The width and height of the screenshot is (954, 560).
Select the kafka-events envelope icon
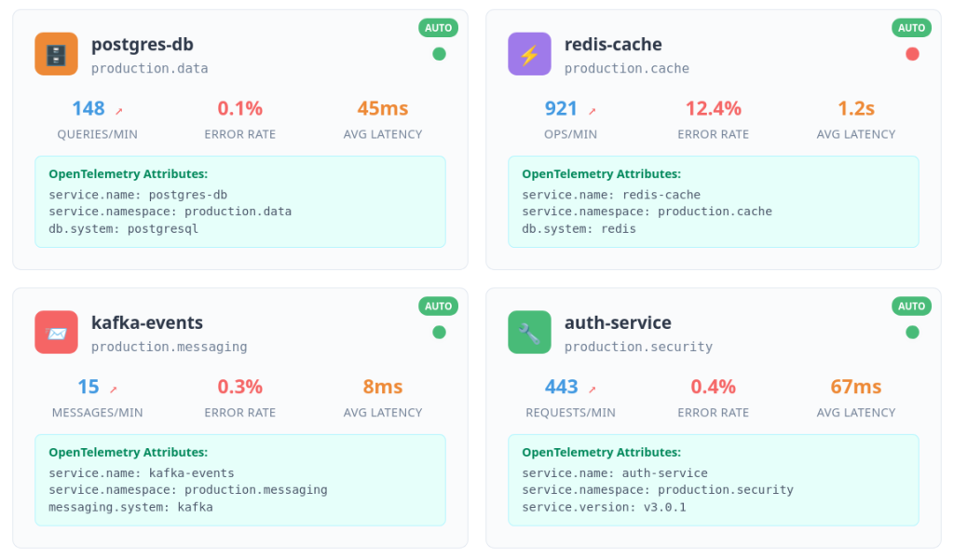pyautogui.click(x=56, y=332)
